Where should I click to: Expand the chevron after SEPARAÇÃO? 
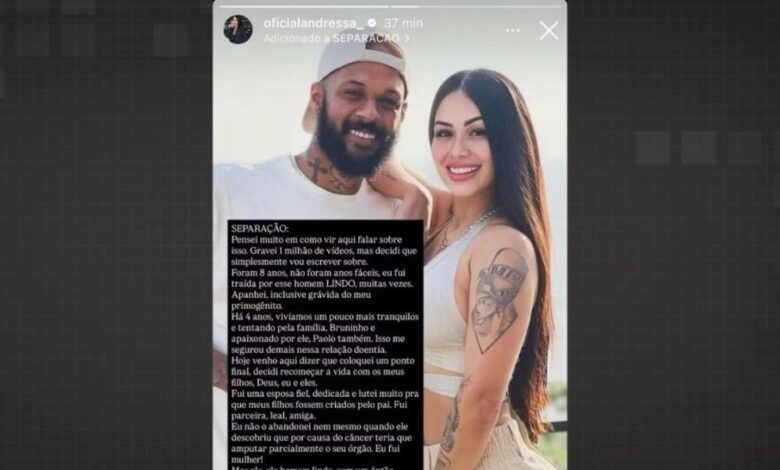pyautogui.click(x=406, y=38)
